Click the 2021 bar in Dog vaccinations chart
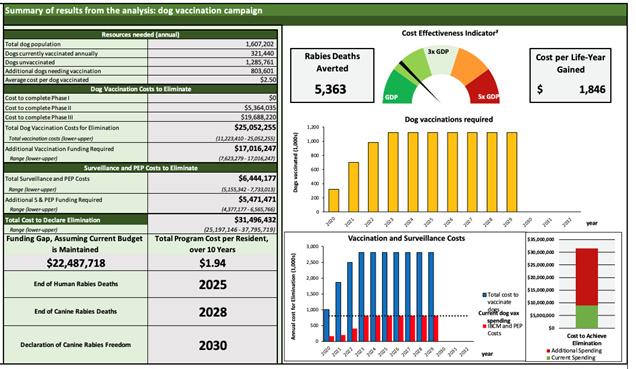636x369 pixels. pyautogui.click(x=353, y=187)
